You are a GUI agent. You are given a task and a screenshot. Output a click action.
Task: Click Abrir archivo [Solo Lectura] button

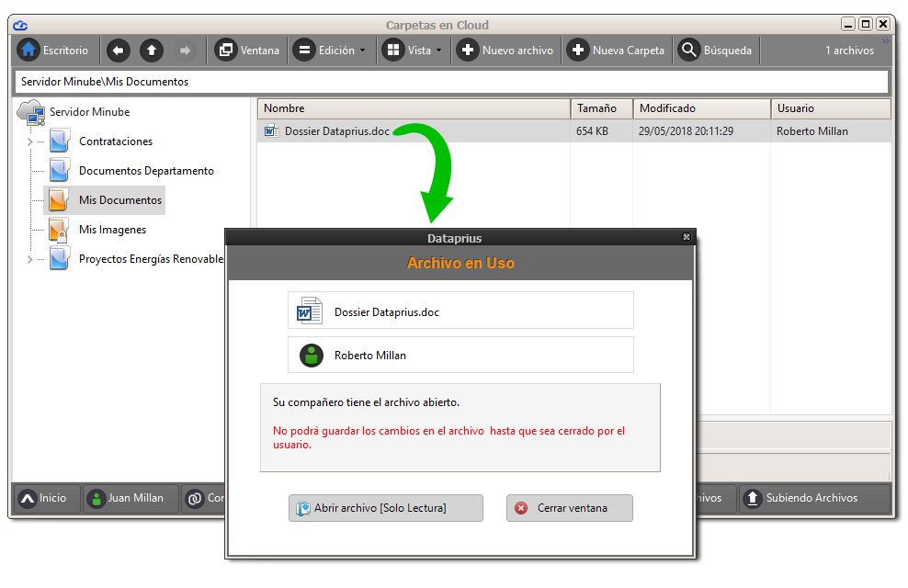pos(386,508)
